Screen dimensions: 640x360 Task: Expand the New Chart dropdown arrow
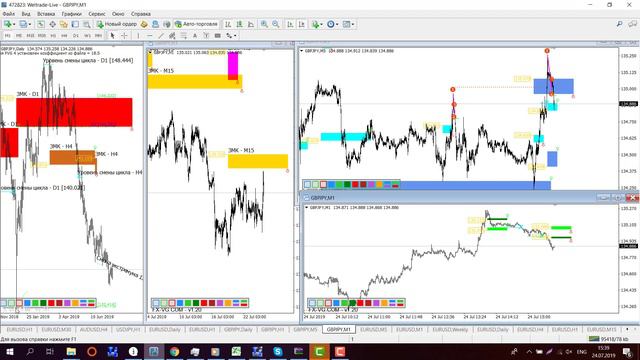14,24
